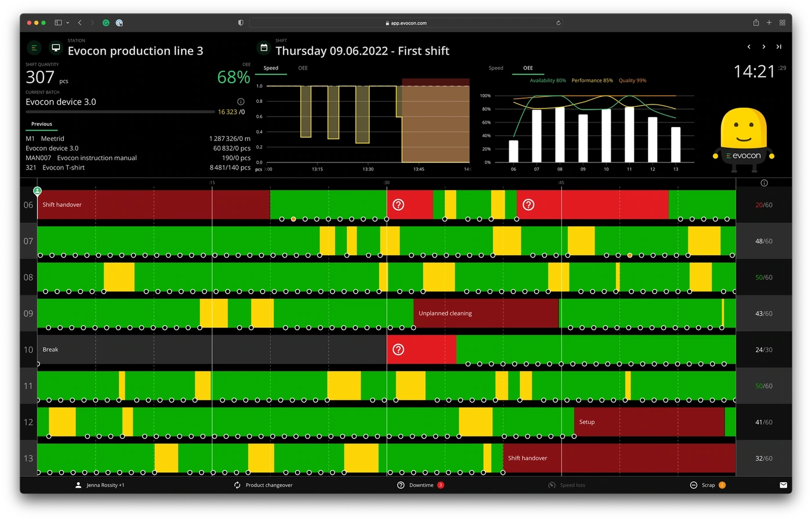812x520 pixels.
Task: Click the info icon beside current batch
Action: [x=241, y=102]
